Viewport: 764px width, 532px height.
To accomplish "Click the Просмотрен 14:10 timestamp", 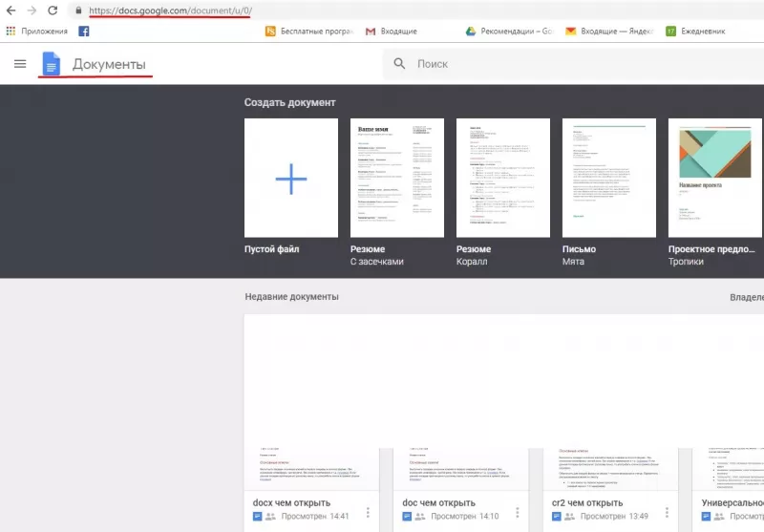I will 465,517.
